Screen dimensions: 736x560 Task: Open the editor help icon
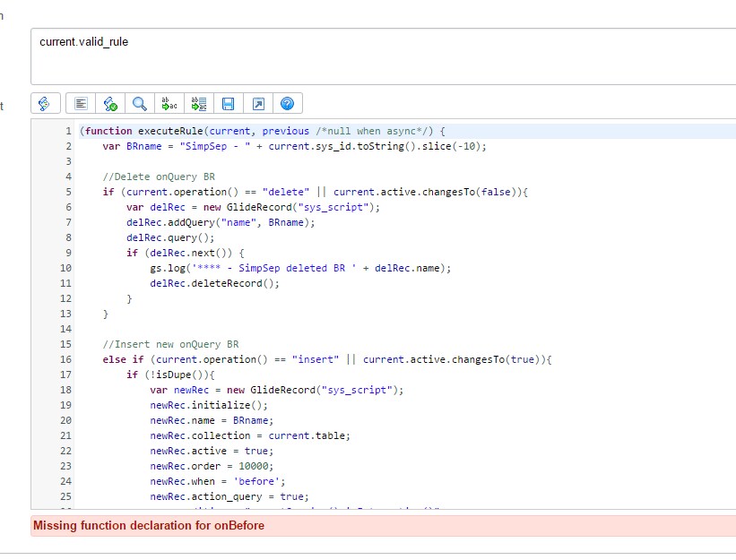[x=287, y=103]
